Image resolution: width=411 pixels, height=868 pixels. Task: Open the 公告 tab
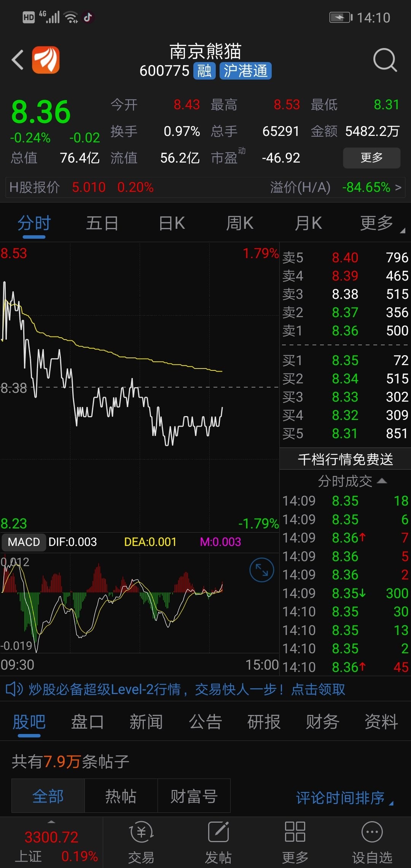pos(205,722)
